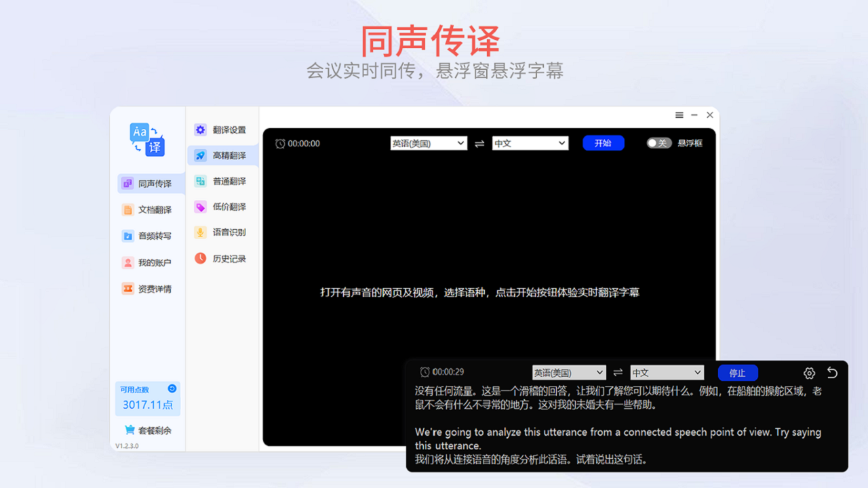The image size is (868, 488).
Task: Open settings gear in floating subtitle window
Action: click(809, 373)
